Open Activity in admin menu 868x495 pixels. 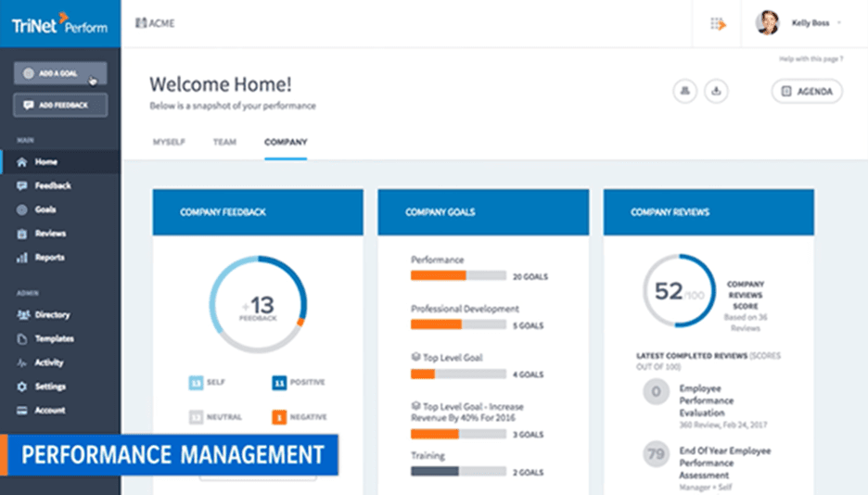[49, 363]
